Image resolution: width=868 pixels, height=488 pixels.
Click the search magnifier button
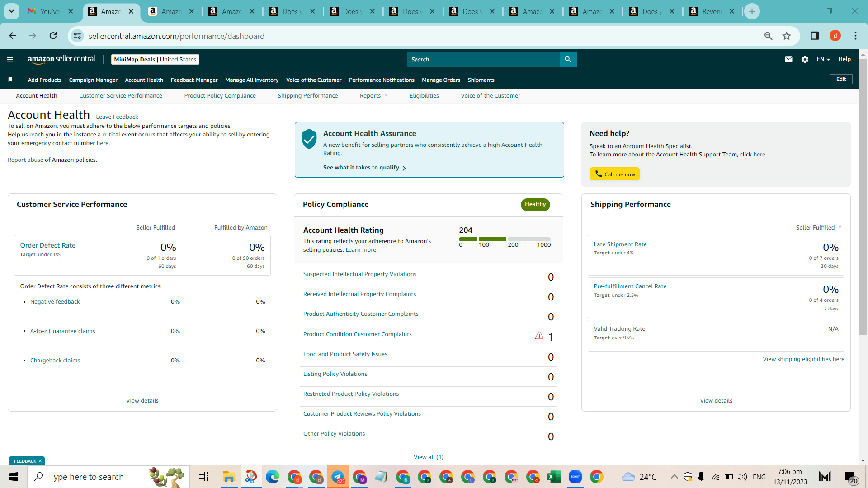coord(568,59)
